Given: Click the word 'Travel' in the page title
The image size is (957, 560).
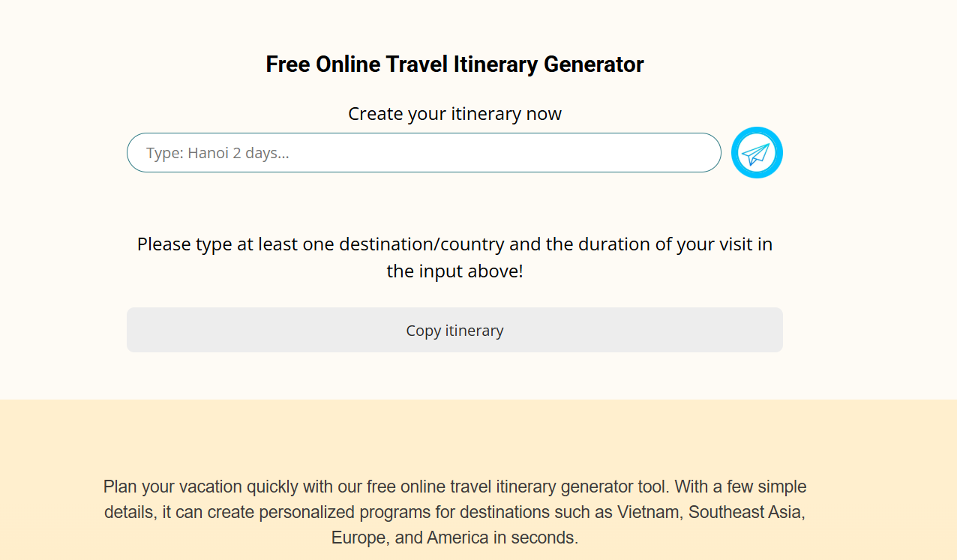Looking at the screenshot, I should 418,64.
